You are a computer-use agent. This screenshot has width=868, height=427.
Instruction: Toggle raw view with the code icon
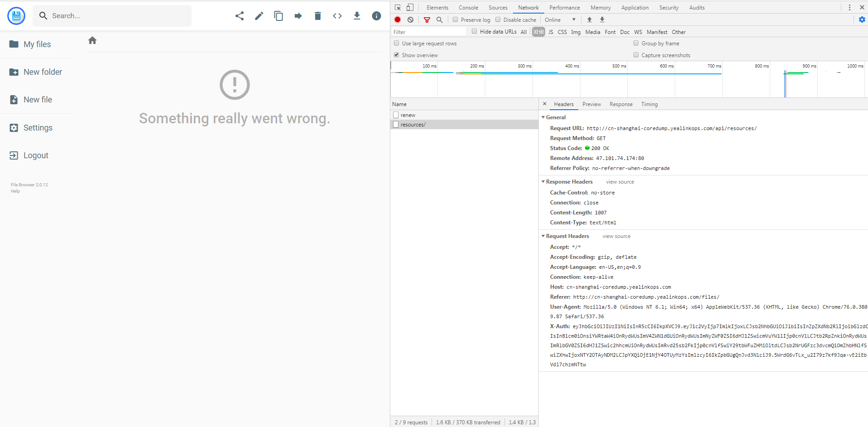tap(337, 15)
